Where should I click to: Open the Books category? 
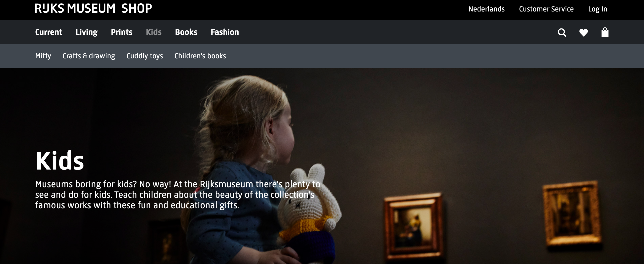pyautogui.click(x=186, y=32)
